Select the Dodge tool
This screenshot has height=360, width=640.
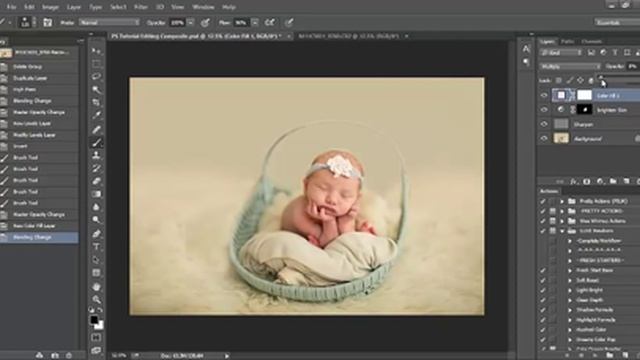point(96,220)
